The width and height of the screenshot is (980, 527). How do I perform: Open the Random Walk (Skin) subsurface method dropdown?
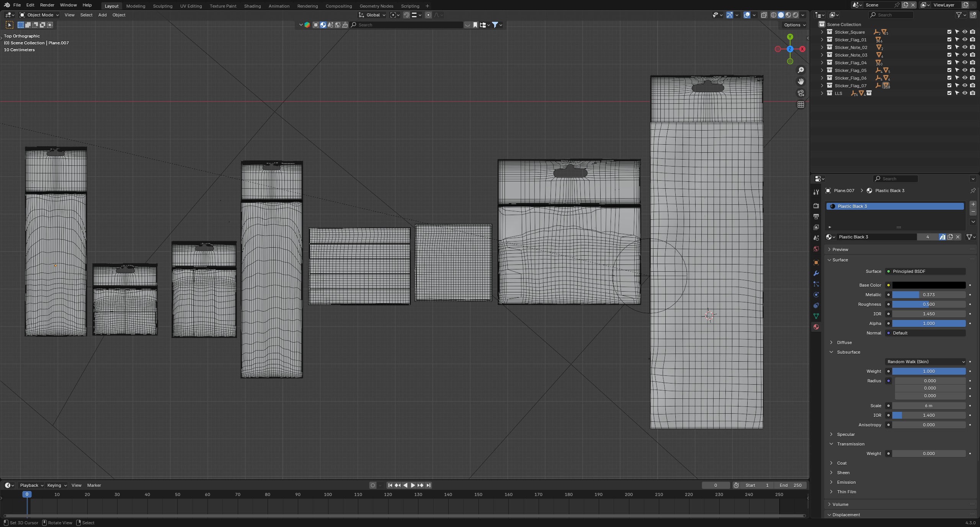click(x=925, y=362)
